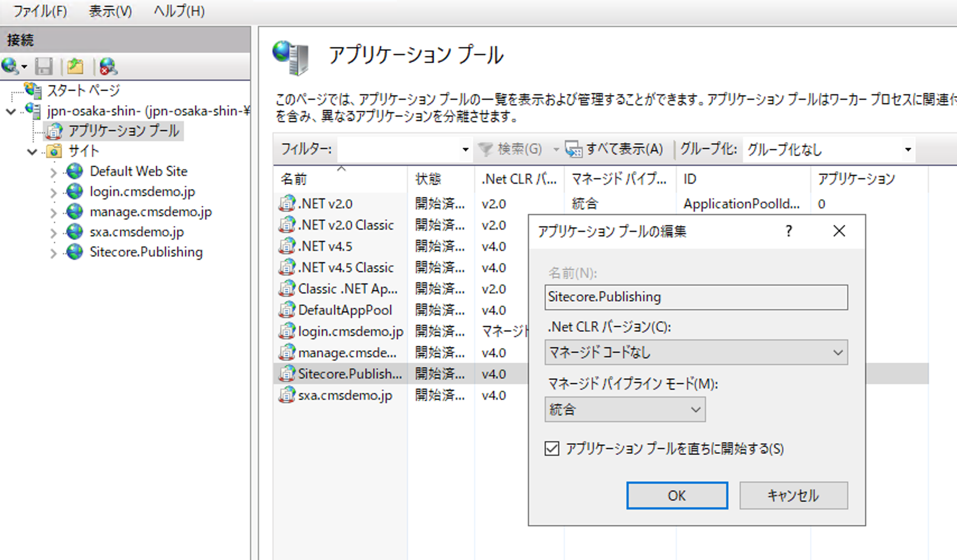Screen dimensions: 957x560
Task: Click the すべて表示 (Show All) icon
Action: [x=574, y=149]
